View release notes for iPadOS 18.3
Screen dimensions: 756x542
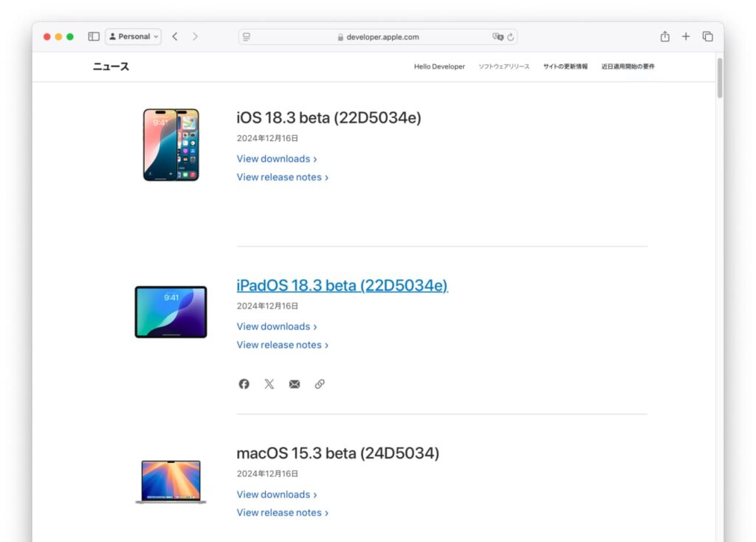click(280, 344)
